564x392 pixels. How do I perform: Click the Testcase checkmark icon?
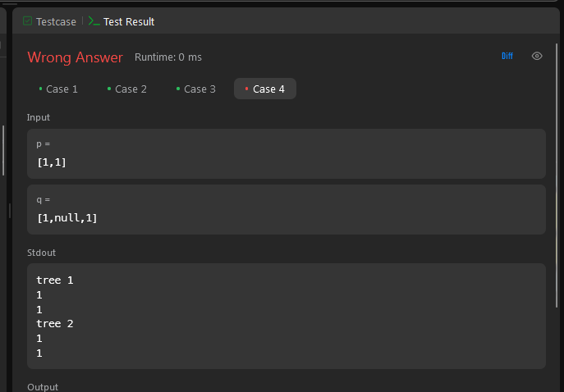coord(27,21)
